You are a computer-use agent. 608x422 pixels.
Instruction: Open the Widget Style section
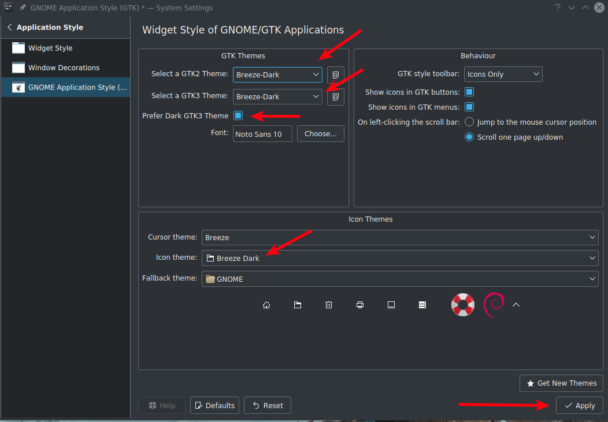pos(66,48)
